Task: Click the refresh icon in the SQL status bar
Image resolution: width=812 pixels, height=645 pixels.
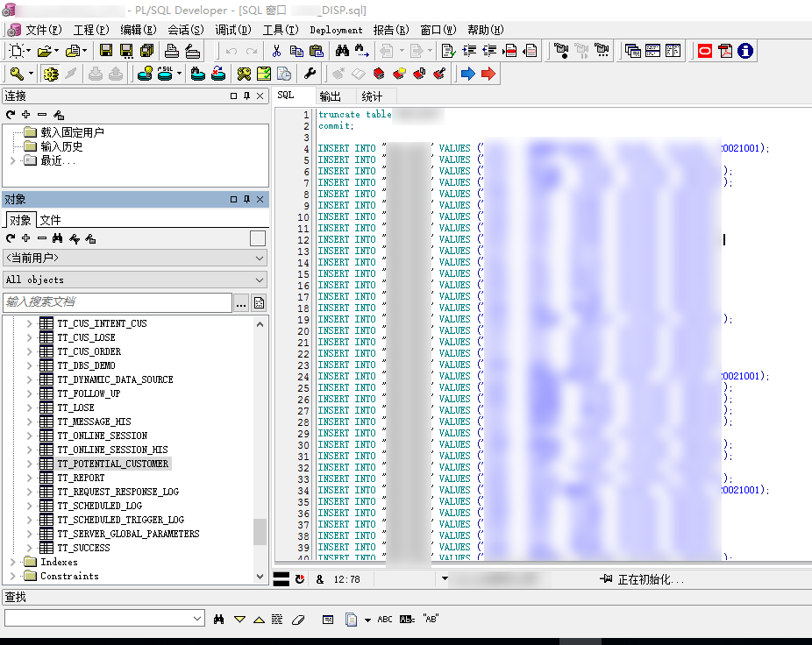Action: [300, 579]
